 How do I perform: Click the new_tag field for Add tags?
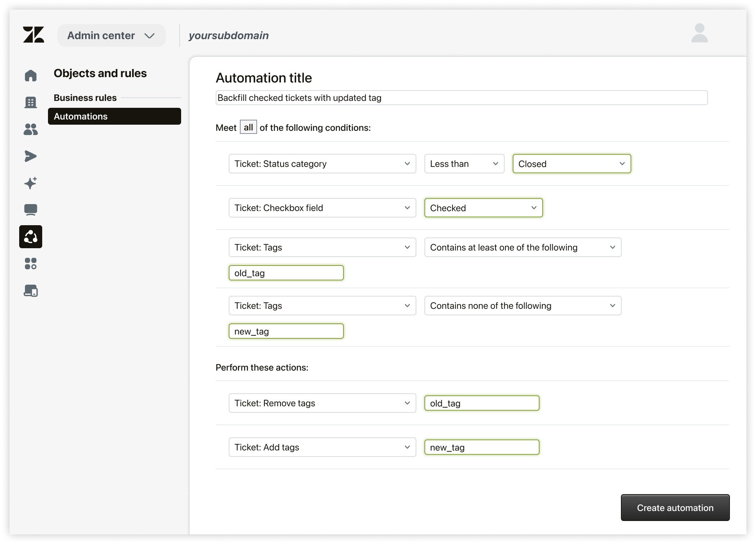point(482,447)
